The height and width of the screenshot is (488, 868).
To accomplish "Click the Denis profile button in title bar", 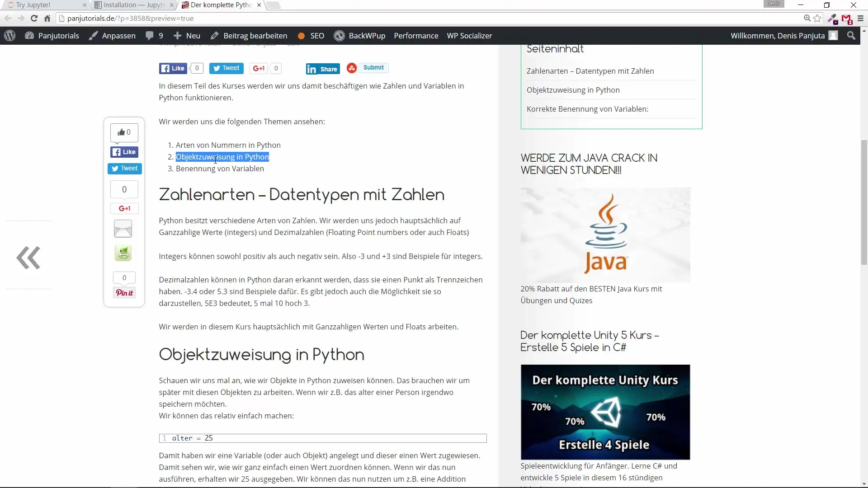I will [774, 4].
